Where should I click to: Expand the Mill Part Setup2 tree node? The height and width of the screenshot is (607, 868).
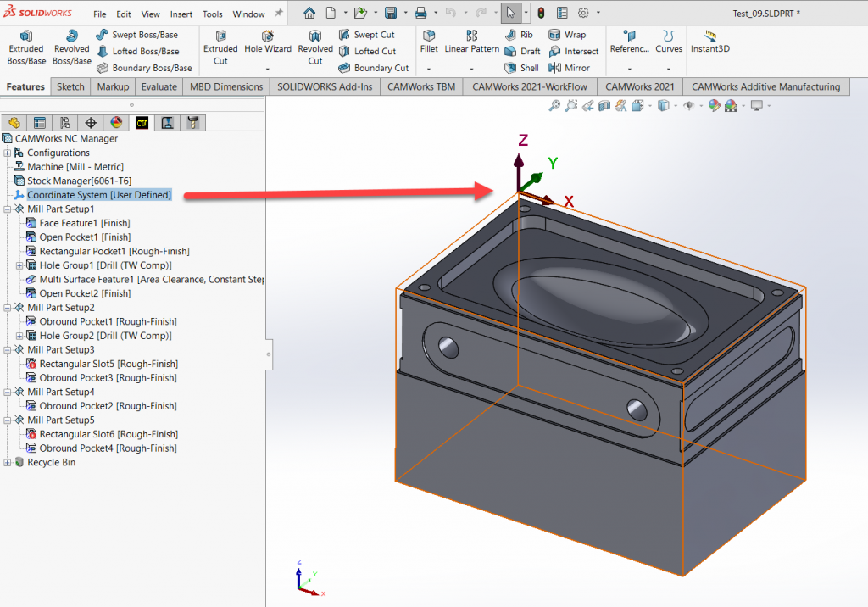(7, 307)
